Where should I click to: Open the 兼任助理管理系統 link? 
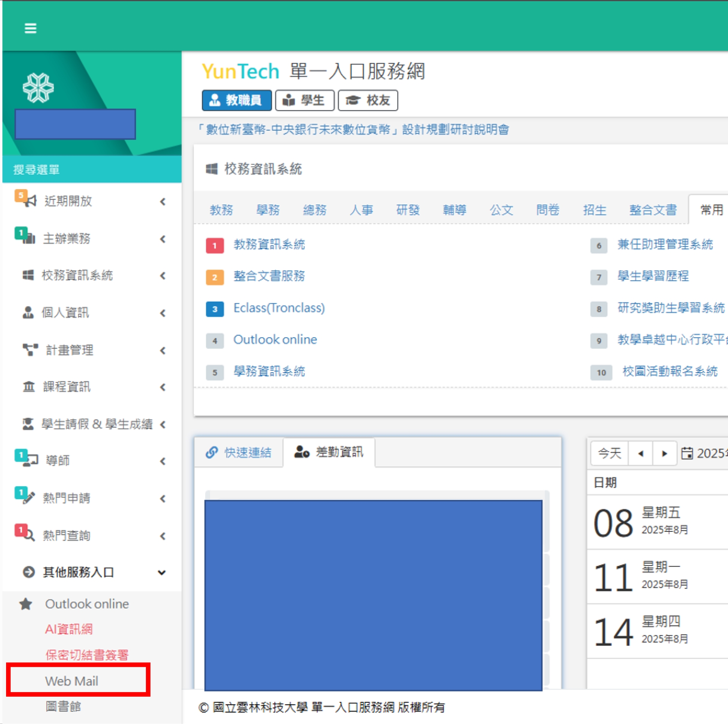click(x=665, y=244)
